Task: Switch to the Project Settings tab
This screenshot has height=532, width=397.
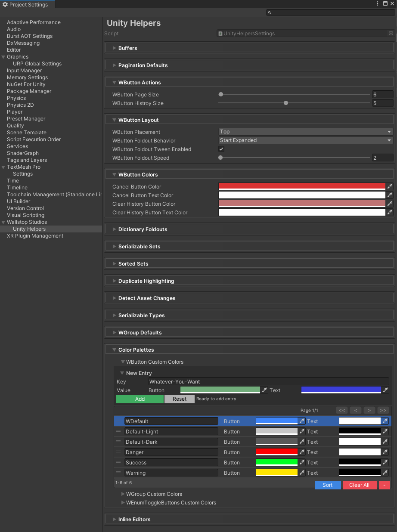Action: click(x=27, y=4)
